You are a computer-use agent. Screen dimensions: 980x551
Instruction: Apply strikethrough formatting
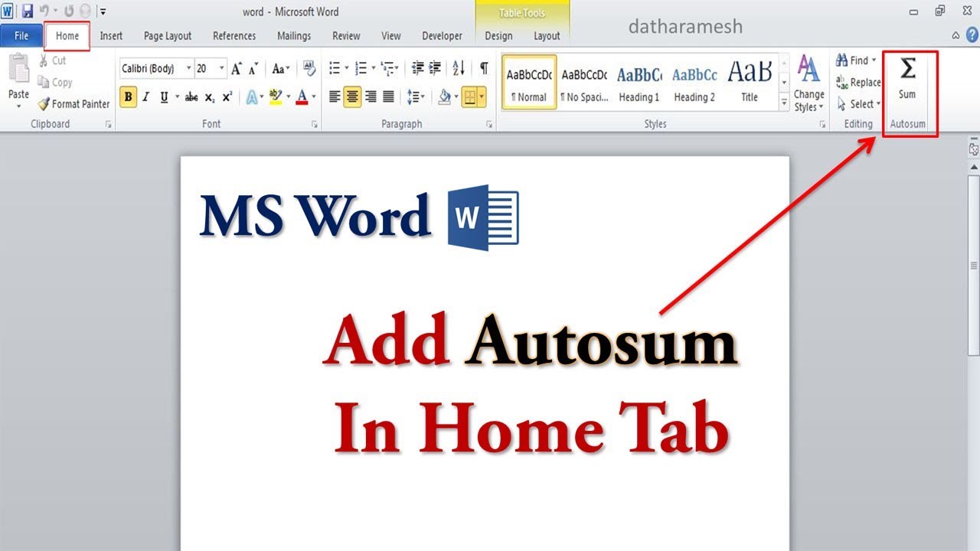(x=191, y=97)
